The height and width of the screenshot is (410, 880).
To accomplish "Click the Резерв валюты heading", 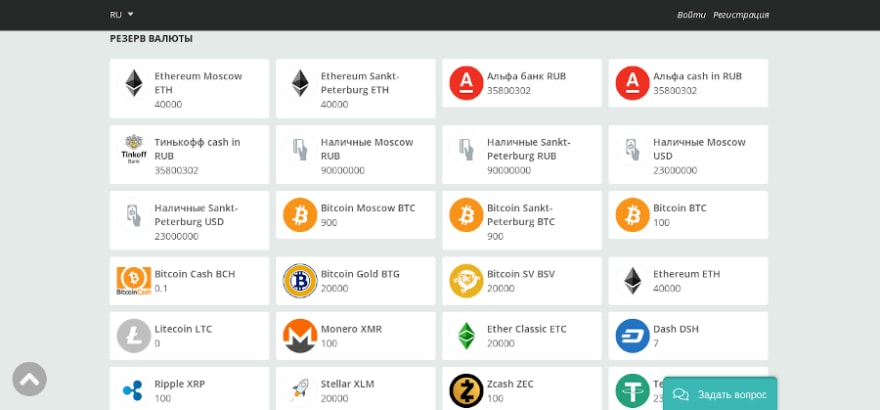I will pyautogui.click(x=151, y=39).
